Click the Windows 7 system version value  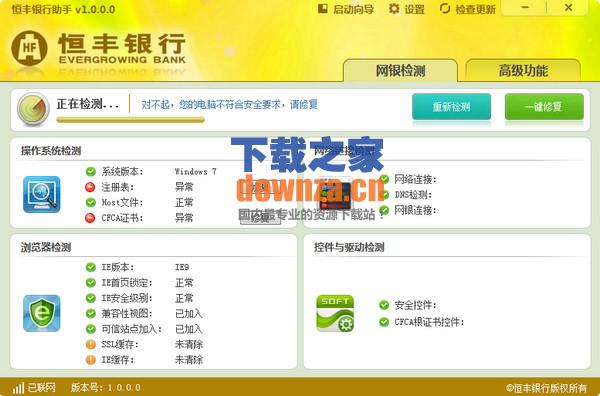point(196,171)
